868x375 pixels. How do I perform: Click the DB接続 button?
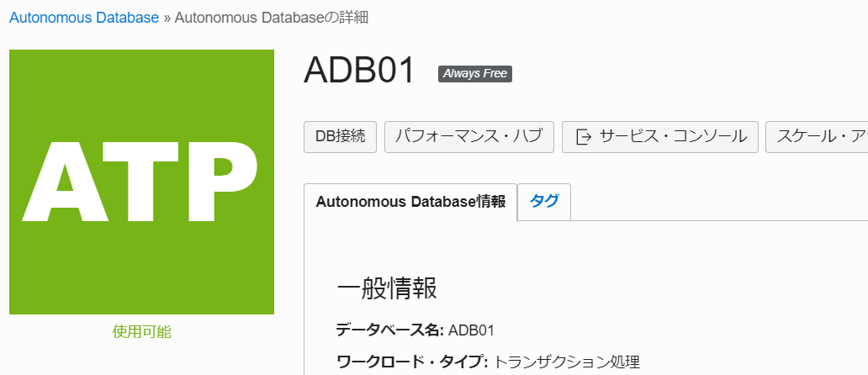[x=341, y=136]
